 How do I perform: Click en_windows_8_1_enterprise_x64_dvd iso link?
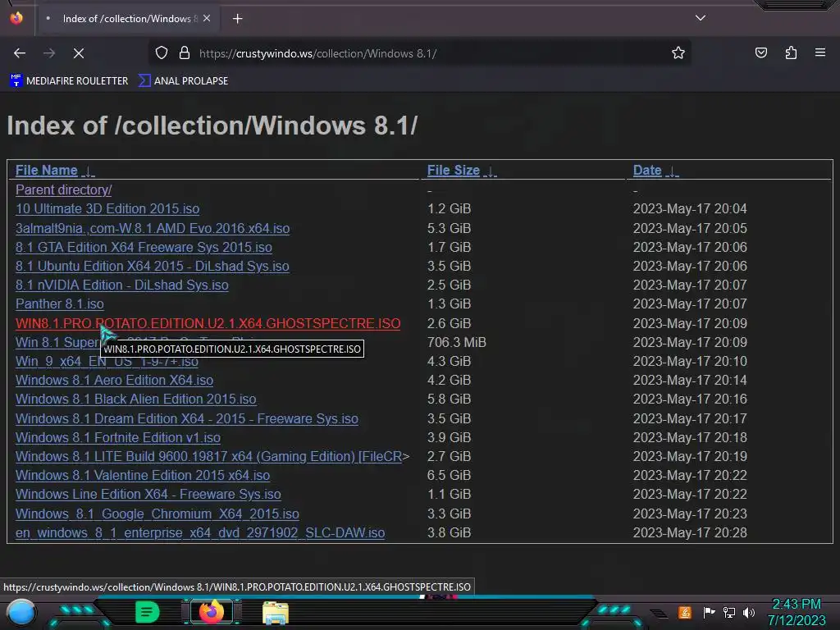point(200,532)
